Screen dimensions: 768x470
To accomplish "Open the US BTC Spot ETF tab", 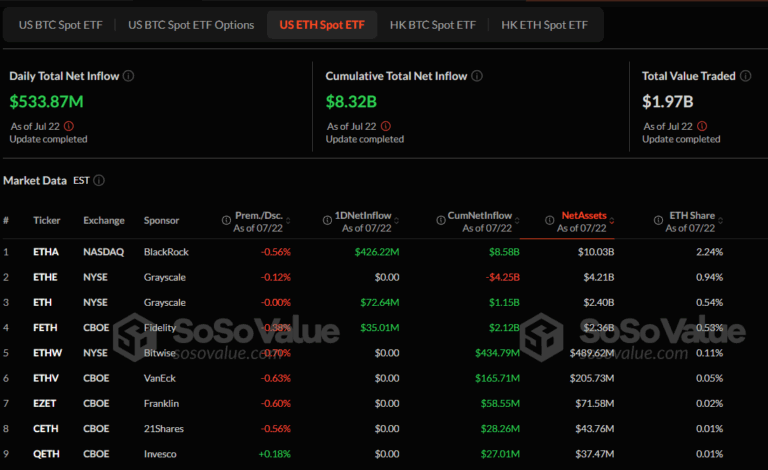I will [x=61, y=25].
